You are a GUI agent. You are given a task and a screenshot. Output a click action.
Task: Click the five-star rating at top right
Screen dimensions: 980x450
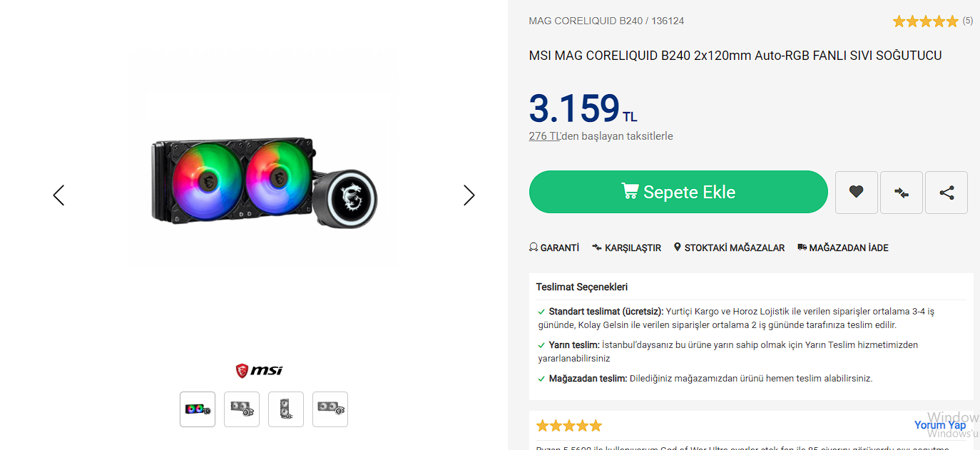tap(925, 21)
